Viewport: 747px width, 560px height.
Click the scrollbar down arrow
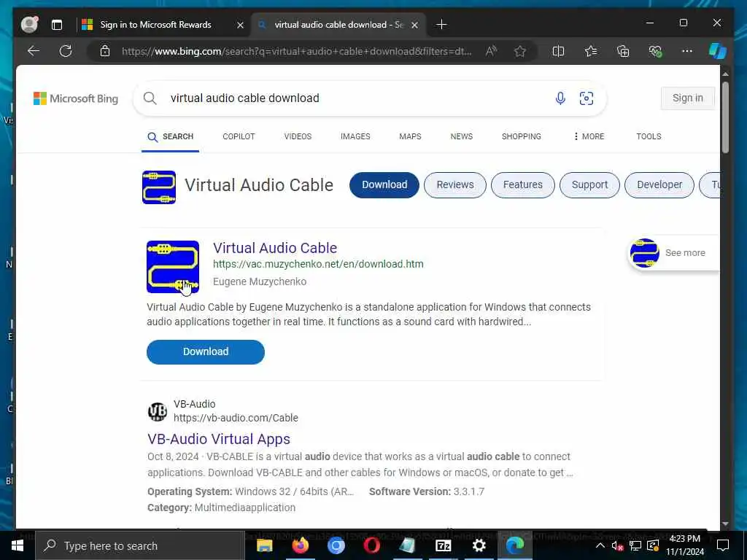(725, 524)
